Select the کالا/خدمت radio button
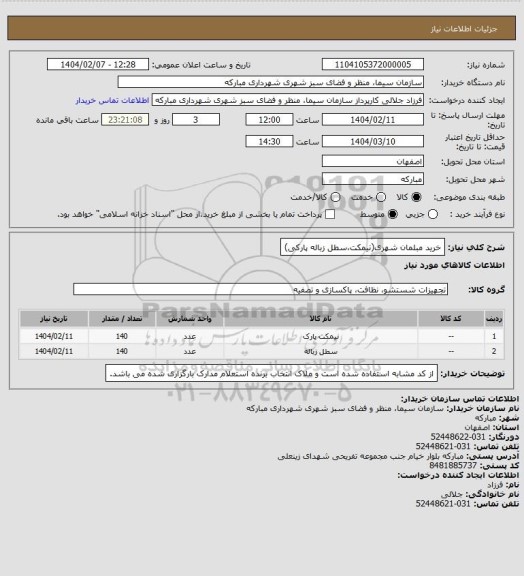524x576 pixels. [335, 198]
